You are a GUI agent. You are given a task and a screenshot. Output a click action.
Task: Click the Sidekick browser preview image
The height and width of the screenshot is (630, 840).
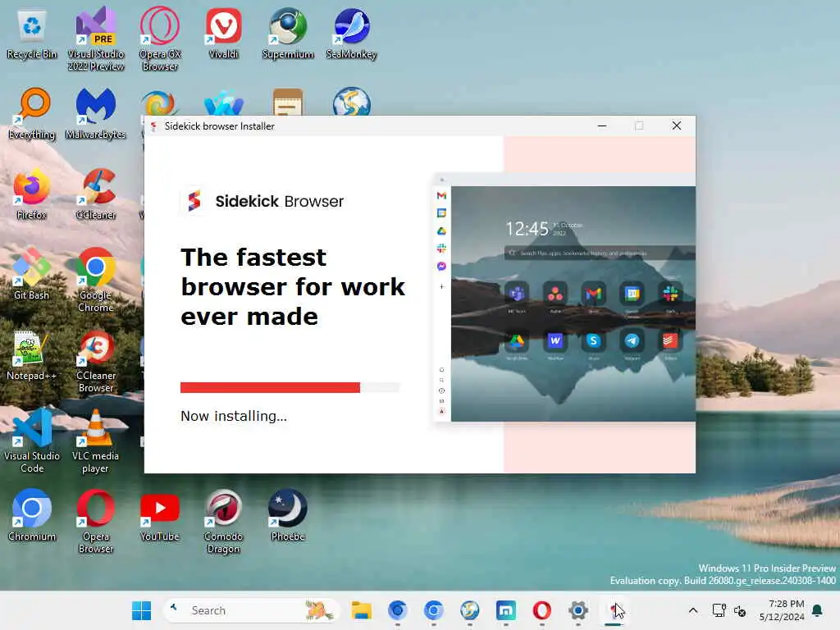564,297
